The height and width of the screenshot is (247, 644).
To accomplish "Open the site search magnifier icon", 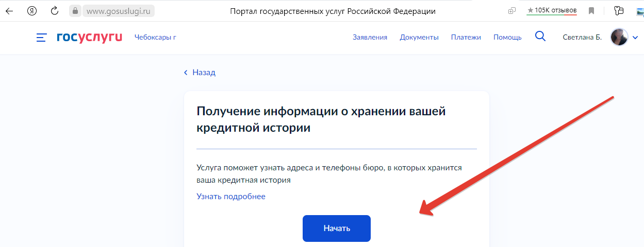I will [x=540, y=37].
